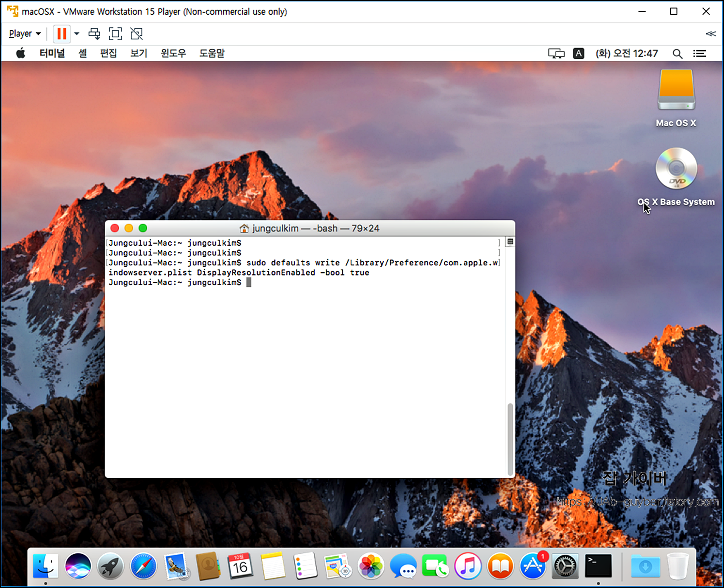This screenshot has height=588, width=724.
Task: Open Notes yellow pad icon
Action: 273,566
